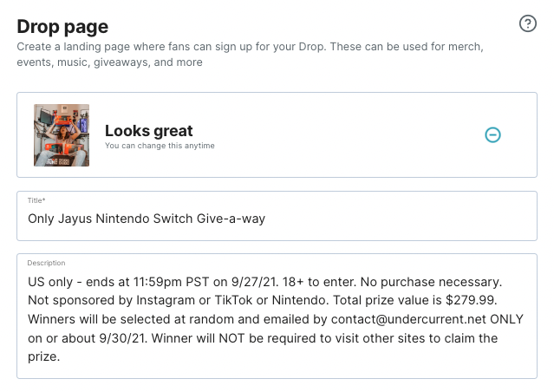The image size is (554, 392).
Task: Place cursor after "Give-a-way" in title
Action: coord(266,219)
